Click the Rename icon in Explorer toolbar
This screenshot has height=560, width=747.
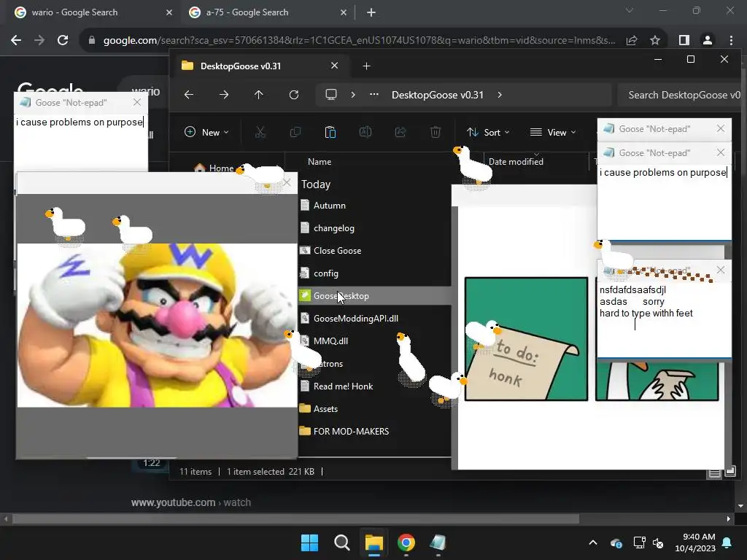[365, 133]
